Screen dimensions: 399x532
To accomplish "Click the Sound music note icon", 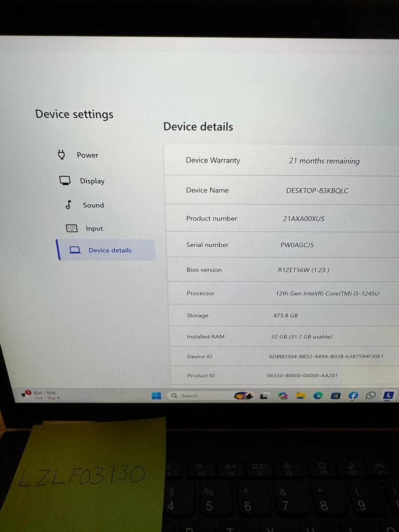I will (68, 204).
